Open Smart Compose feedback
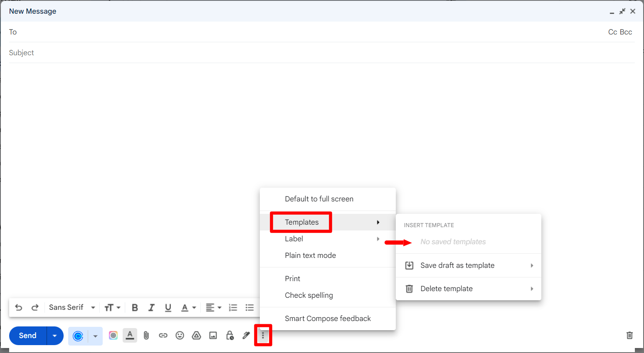Image resolution: width=644 pixels, height=353 pixels. (x=328, y=319)
